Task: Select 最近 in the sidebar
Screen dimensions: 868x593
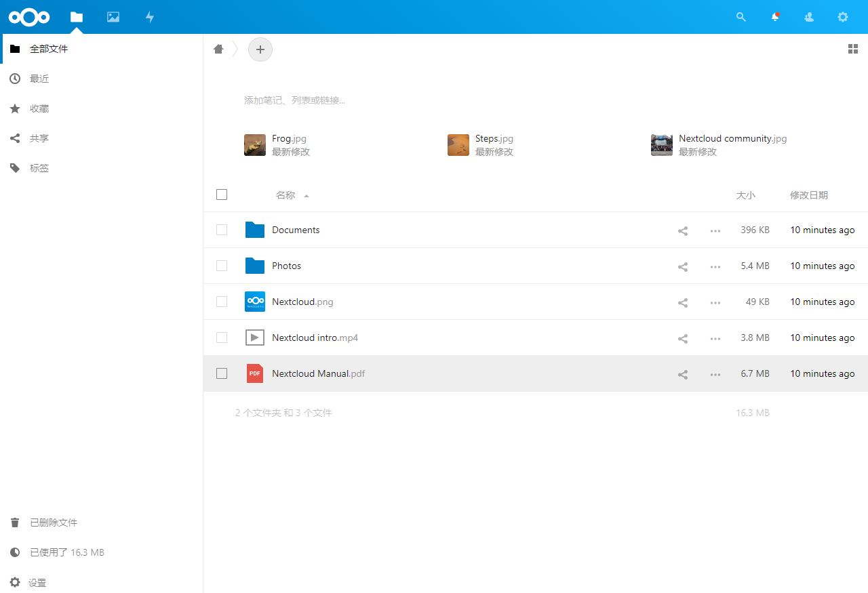Action: [102, 79]
